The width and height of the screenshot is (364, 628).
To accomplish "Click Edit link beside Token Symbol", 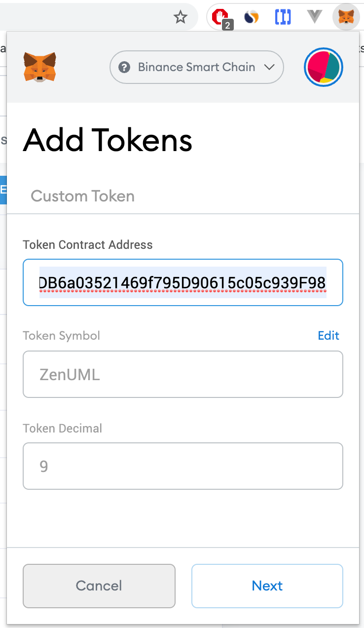I will tap(328, 336).
